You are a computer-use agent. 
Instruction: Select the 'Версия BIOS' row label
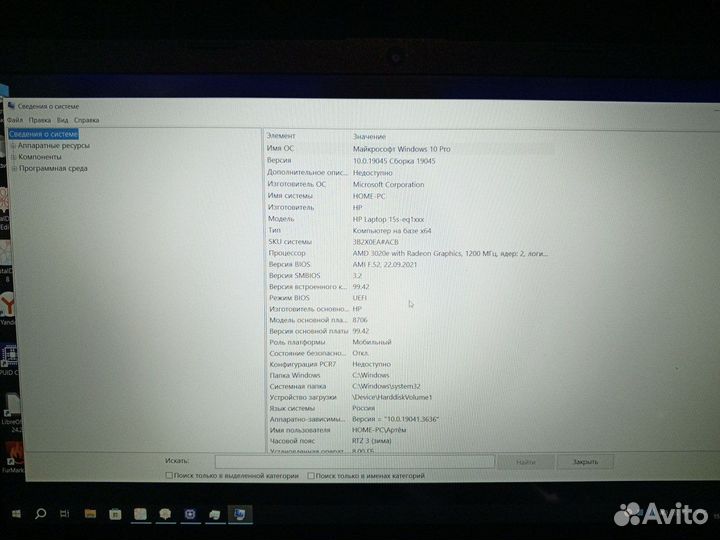(290, 264)
